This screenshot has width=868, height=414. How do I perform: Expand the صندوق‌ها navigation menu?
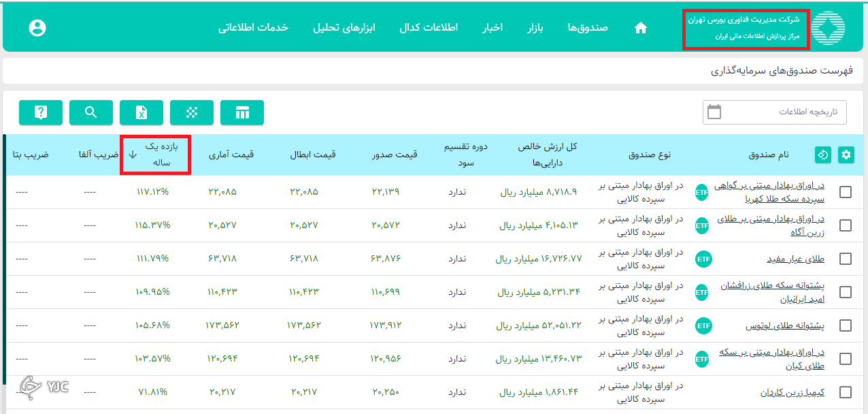(x=588, y=28)
